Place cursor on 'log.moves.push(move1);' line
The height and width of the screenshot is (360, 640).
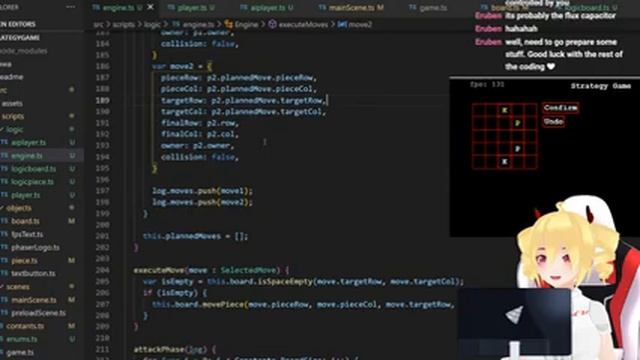(202, 191)
